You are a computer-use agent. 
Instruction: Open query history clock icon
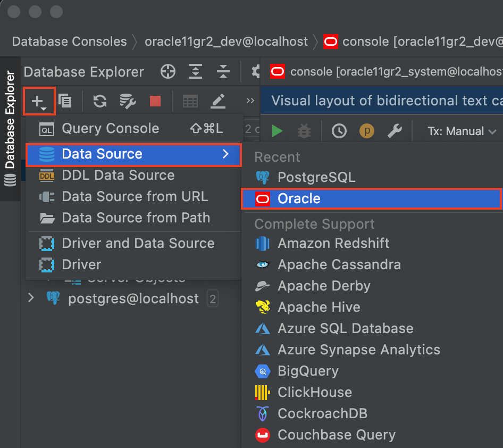click(339, 131)
